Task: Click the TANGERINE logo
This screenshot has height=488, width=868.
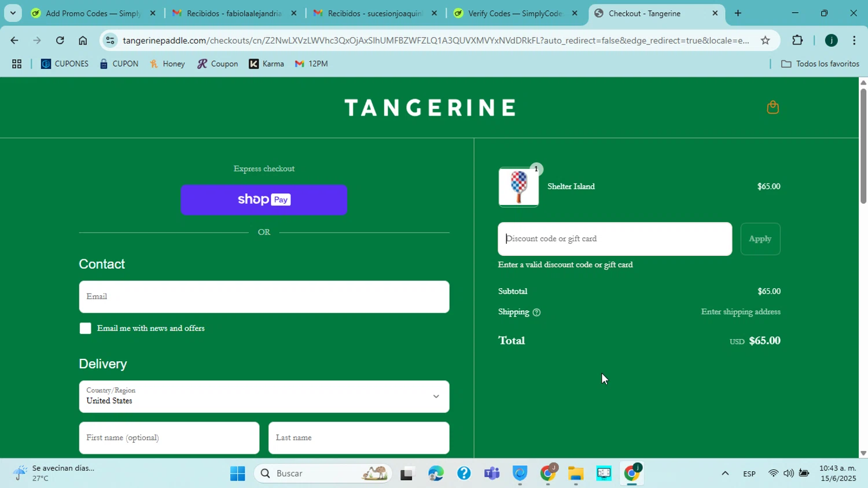Action: 430,108
